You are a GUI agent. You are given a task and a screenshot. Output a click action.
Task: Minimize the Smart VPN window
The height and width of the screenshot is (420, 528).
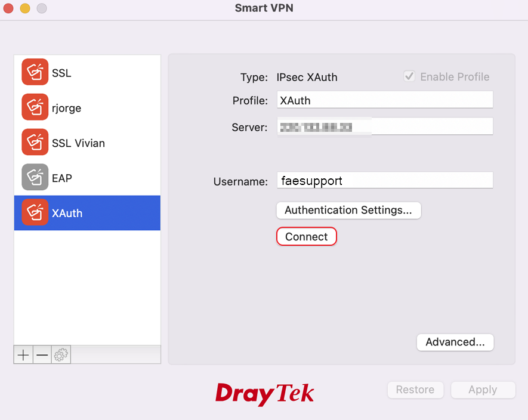click(25, 8)
